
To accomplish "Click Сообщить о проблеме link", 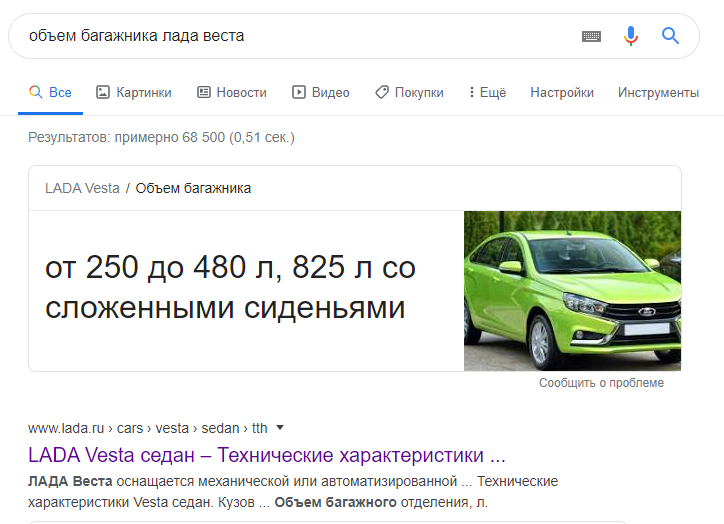I will tap(602, 383).
